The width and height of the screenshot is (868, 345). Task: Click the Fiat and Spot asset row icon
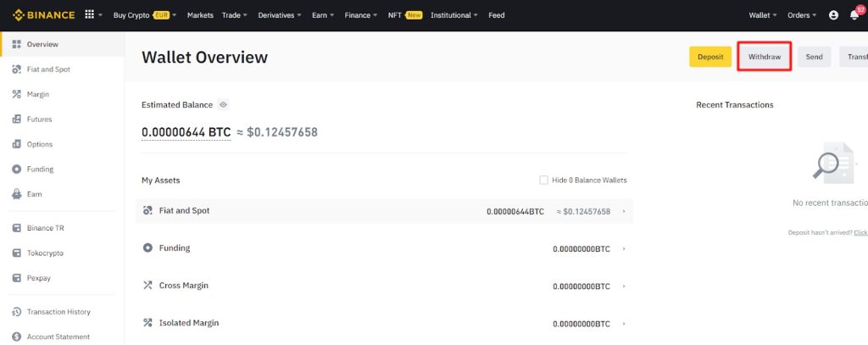(147, 210)
